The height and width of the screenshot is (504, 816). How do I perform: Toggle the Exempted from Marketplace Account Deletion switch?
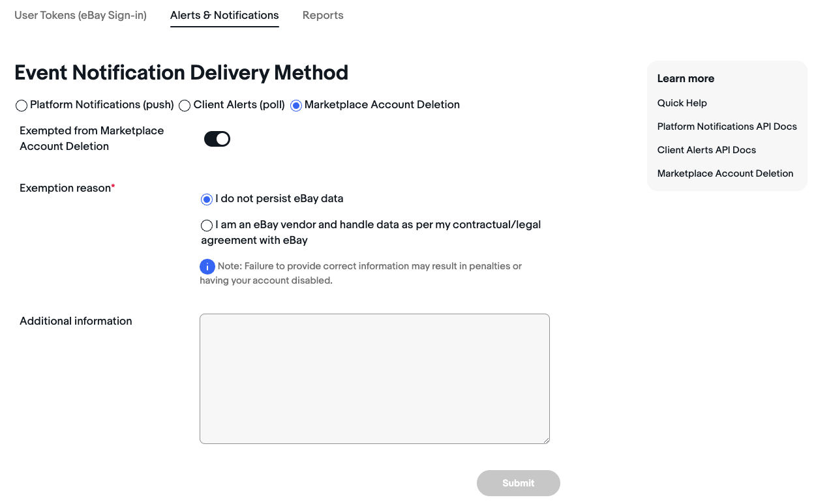pyautogui.click(x=217, y=139)
